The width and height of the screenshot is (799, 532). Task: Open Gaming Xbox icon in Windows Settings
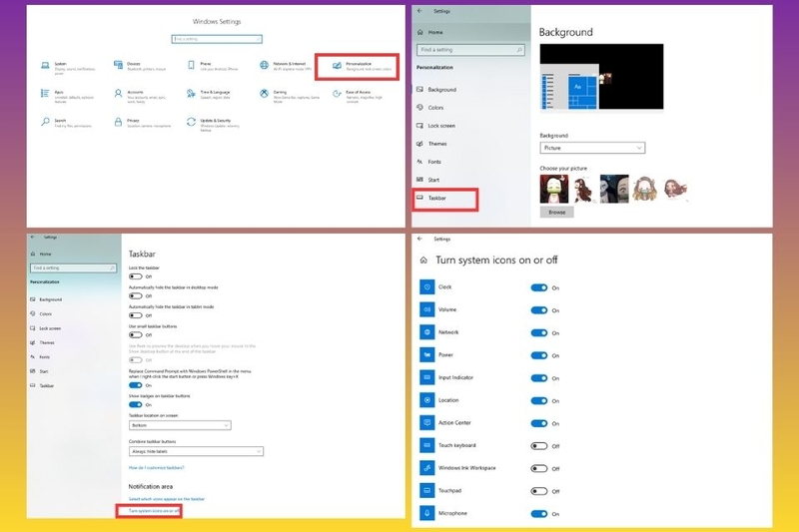pos(264,94)
